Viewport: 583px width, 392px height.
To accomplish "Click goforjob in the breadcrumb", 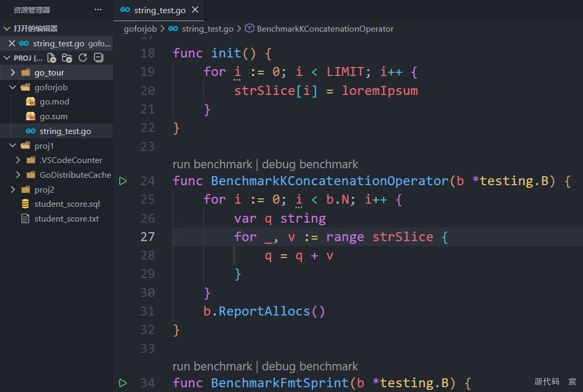I will click(x=140, y=28).
